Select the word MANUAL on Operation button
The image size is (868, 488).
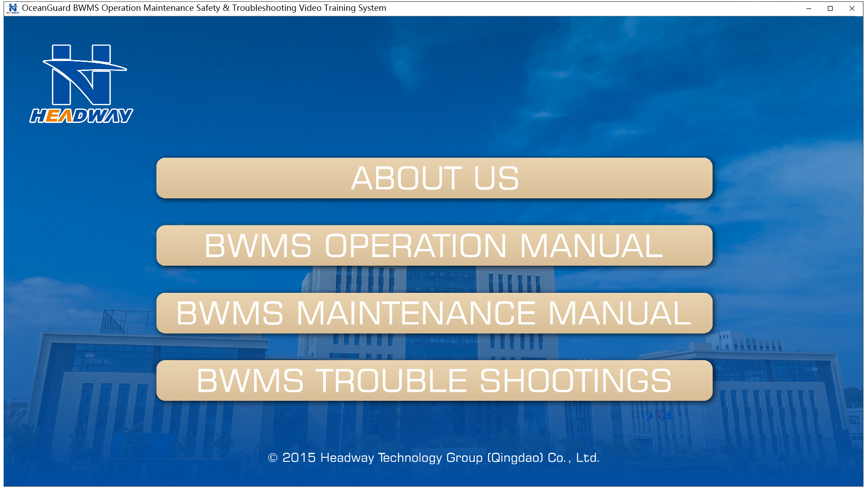point(591,246)
